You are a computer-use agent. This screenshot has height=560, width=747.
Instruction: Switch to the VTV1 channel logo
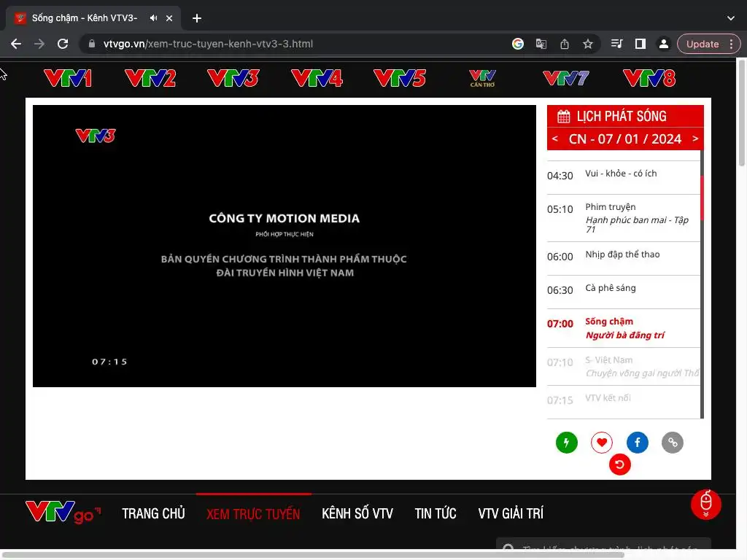point(68,79)
